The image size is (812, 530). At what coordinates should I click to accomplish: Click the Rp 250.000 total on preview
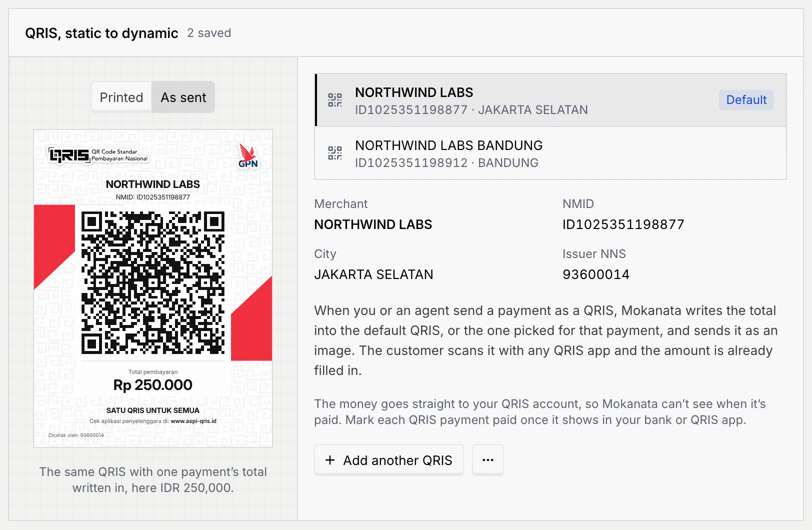pos(153,385)
